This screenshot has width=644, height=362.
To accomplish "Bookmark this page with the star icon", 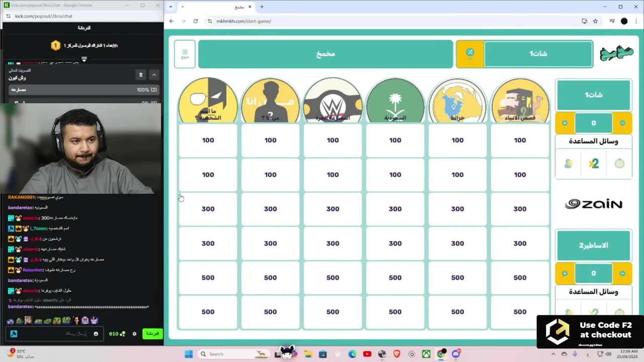I will [595, 21].
